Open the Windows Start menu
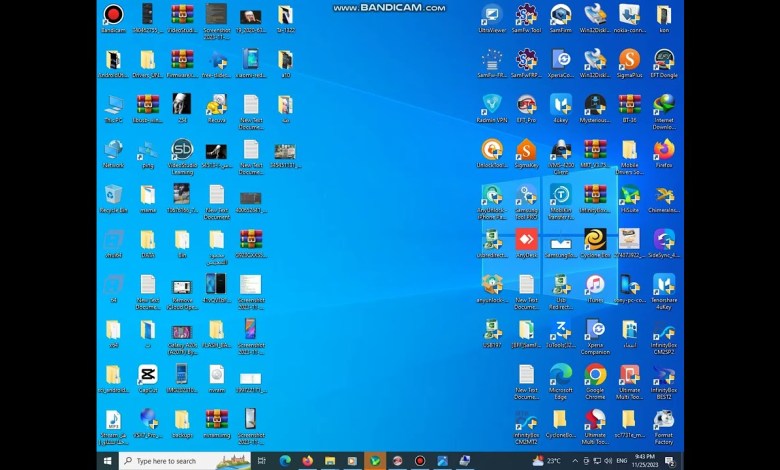 coord(107,461)
